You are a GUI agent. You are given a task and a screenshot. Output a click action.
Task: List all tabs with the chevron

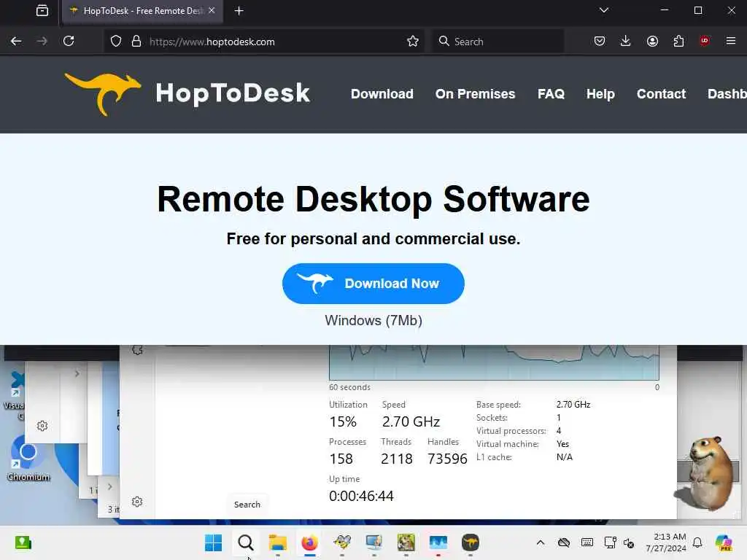tap(603, 10)
